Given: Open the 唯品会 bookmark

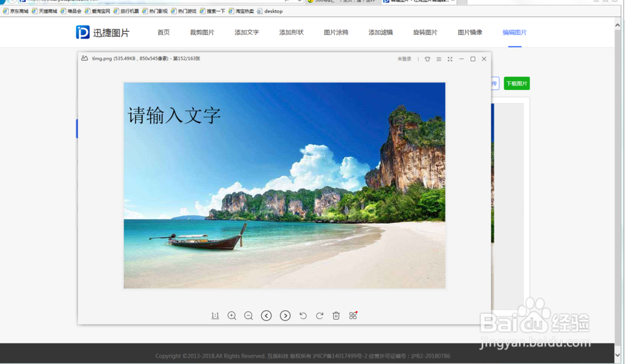Looking at the screenshot, I should tap(71, 11).
